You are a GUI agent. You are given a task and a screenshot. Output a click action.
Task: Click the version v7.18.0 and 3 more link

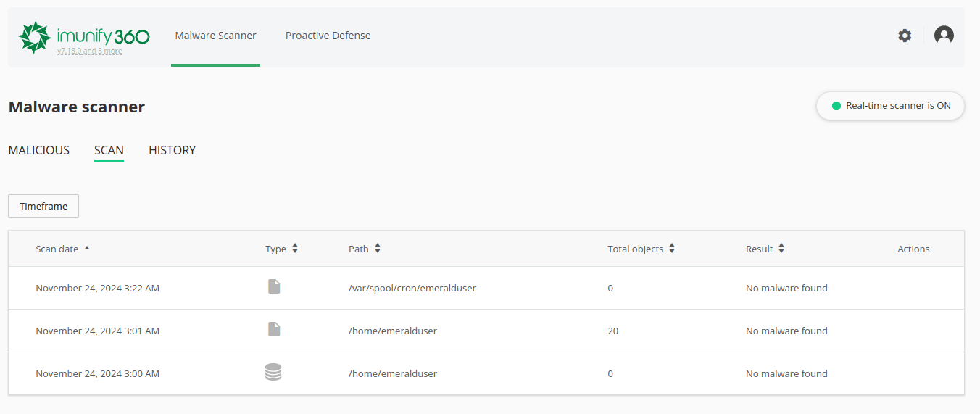coord(89,51)
